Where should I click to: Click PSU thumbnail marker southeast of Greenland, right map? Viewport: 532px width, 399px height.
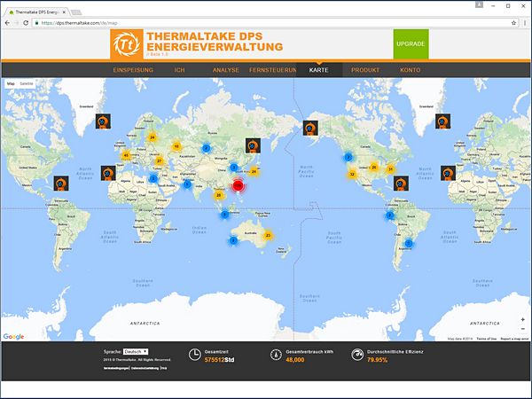pyautogui.click(x=442, y=121)
